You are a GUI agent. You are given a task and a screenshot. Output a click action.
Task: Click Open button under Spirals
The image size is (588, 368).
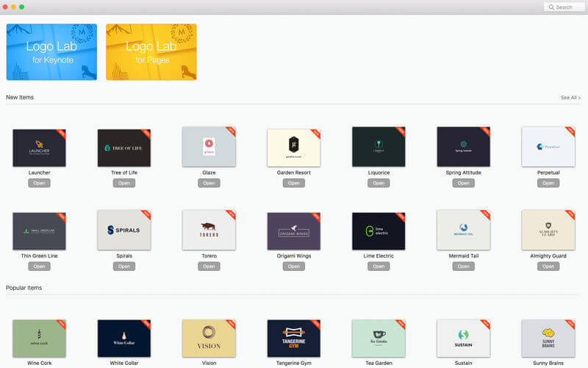pos(124,266)
